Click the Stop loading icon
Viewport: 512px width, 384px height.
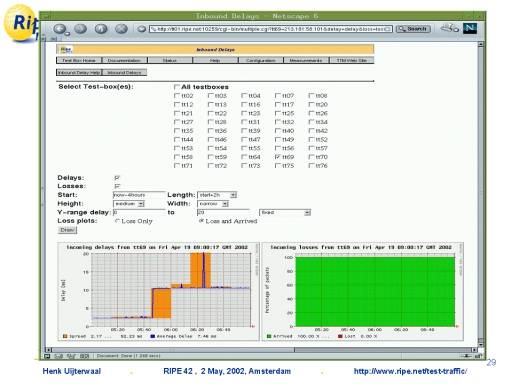(x=121, y=29)
